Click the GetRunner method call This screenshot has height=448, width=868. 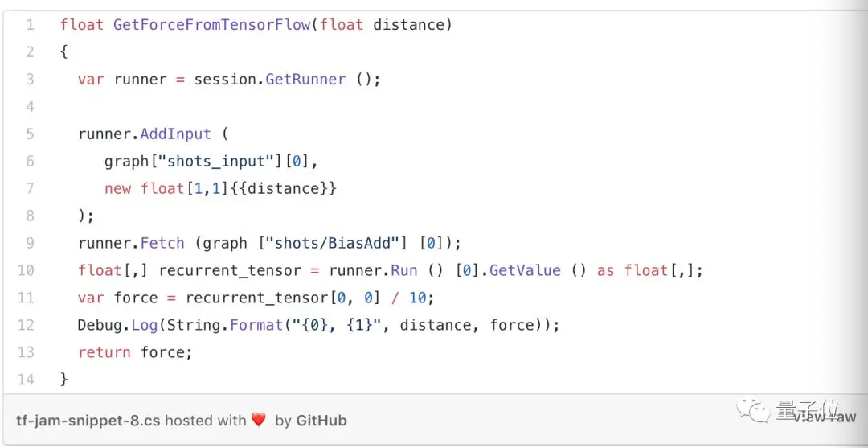tap(305, 79)
